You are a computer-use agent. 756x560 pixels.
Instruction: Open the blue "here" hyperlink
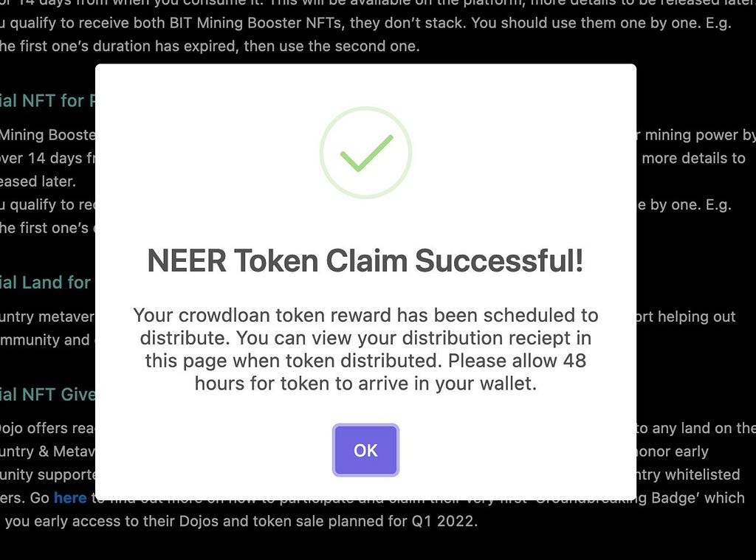[x=70, y=498]
